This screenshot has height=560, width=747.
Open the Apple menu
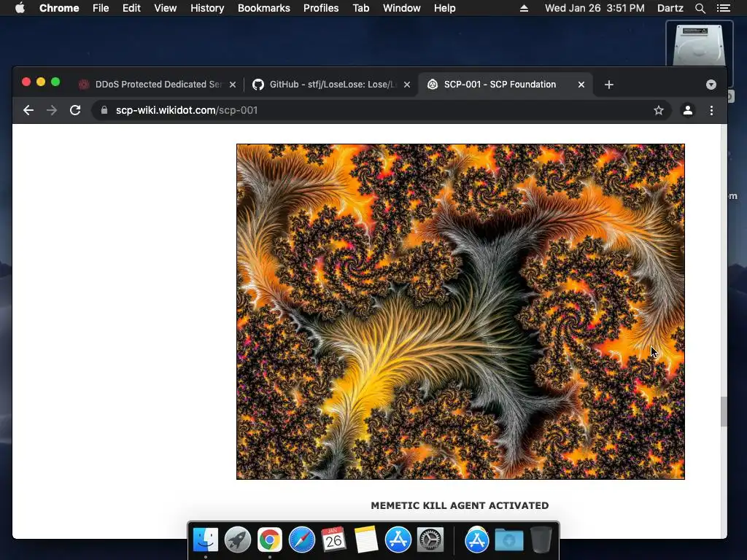pyautogui.click(x=20, y=8)
